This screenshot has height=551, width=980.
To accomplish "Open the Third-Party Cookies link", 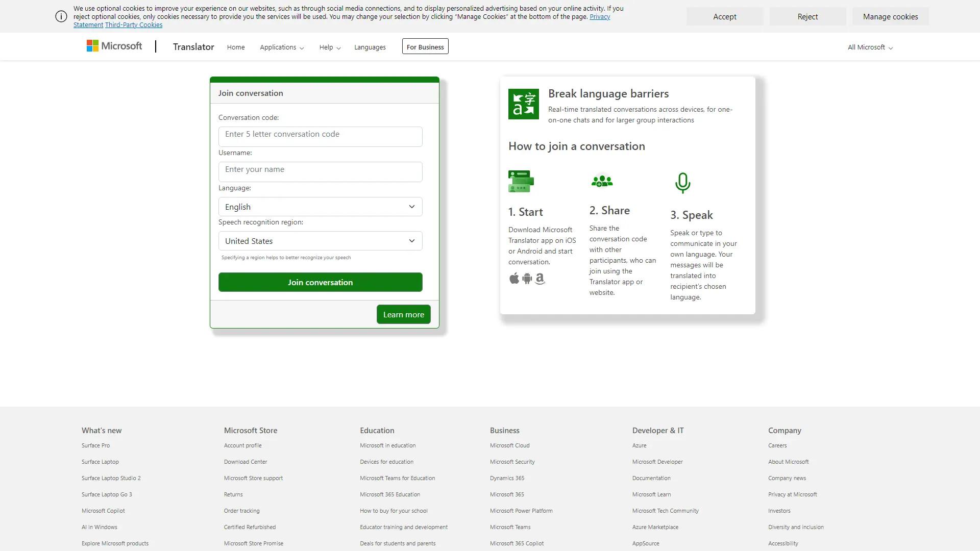I will click(134, 24).
